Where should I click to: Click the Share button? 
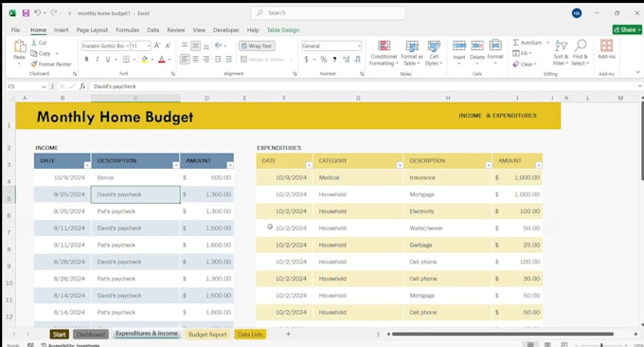pos(627,29)
